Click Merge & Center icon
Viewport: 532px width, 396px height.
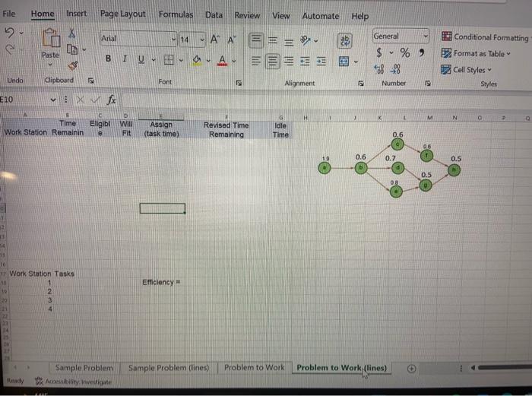[x=344, y=62]
